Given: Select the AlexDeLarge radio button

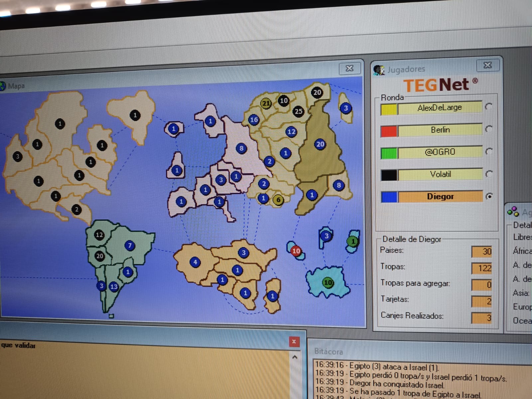Looking at the screenshot, I should click(x=488, y=107).
